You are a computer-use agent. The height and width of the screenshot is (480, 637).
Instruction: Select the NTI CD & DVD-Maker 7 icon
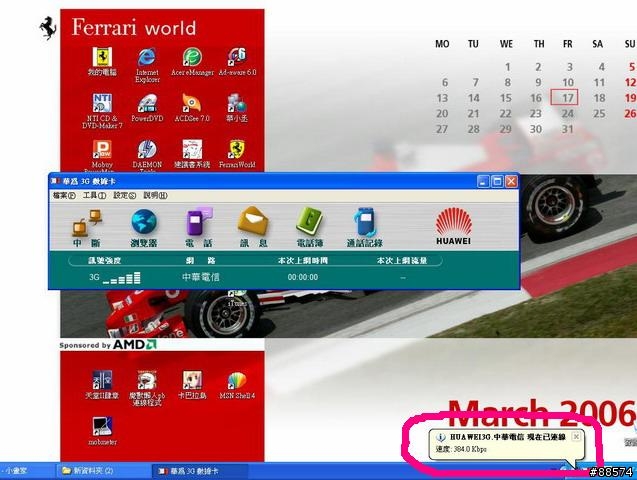[x=102, y=111]
